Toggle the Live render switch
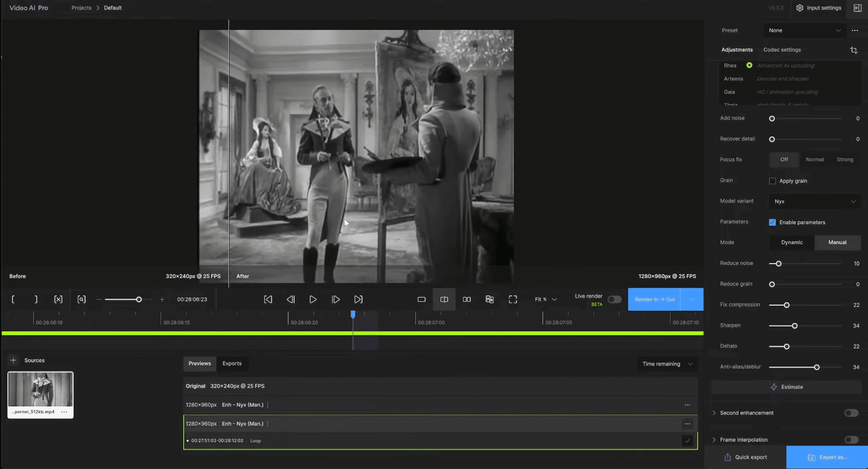This screenshot has height=469, width=868. [x=614, y=299]
